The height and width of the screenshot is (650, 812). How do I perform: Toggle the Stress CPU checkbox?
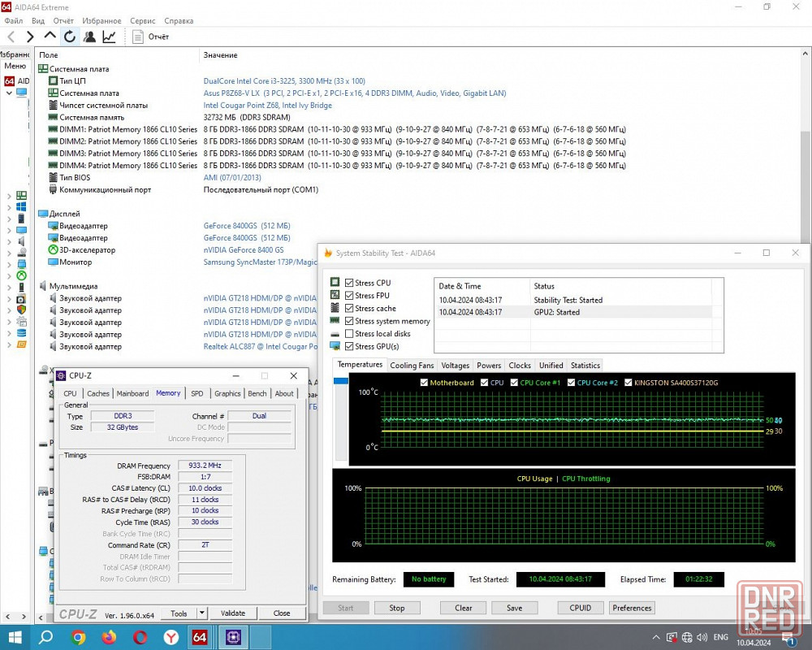click(348, 283)
